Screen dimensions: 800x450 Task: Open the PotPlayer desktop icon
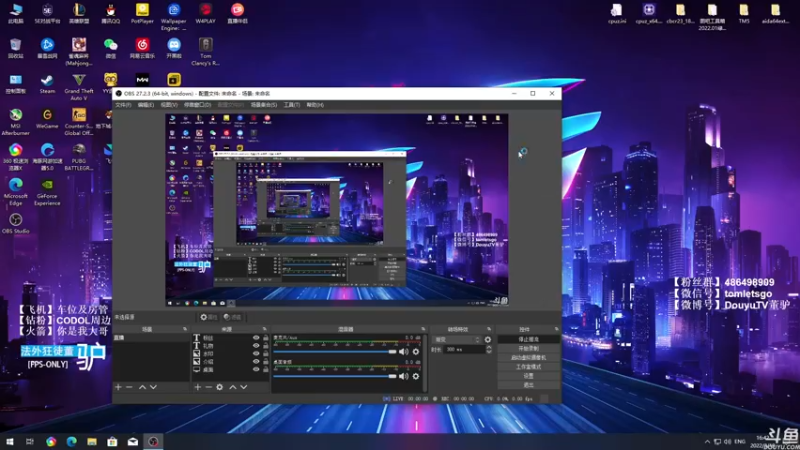[142, 14]
